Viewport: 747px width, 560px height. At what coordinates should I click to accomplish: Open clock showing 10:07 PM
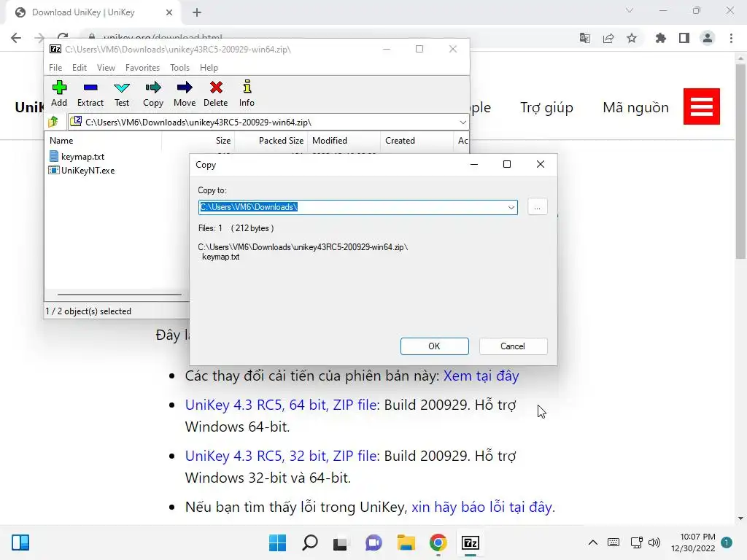(693, 542)
